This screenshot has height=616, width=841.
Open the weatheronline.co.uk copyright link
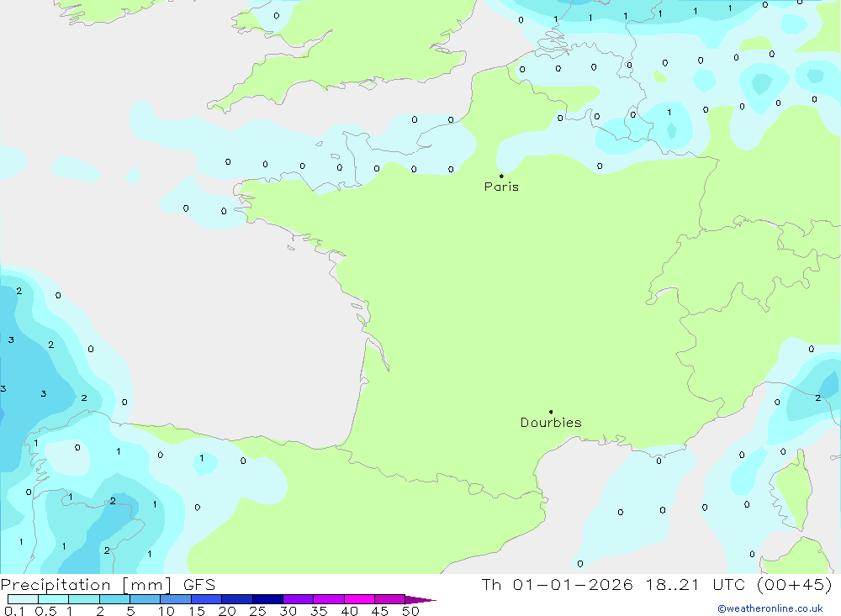tap(770, 608)
